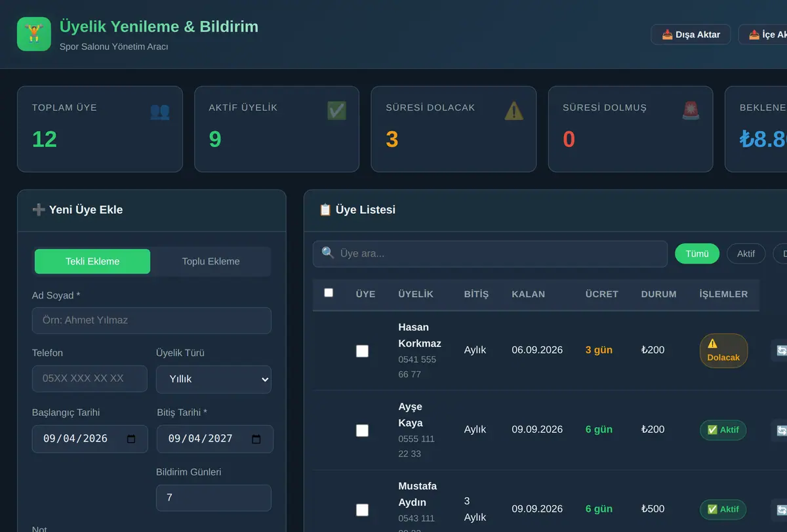Viewport: 787px width, 532px height.
Task: Click the BİTİŞ column header
Action: 476,294
